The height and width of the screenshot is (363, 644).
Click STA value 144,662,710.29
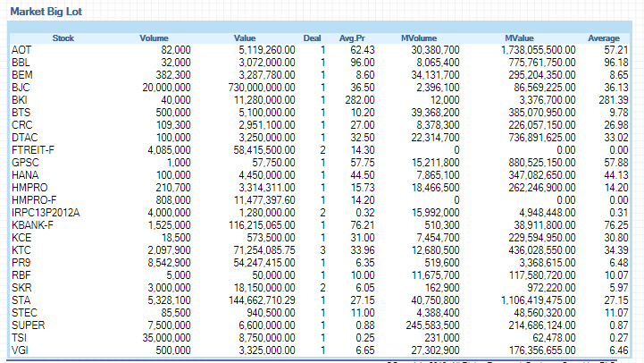(262, 301)
